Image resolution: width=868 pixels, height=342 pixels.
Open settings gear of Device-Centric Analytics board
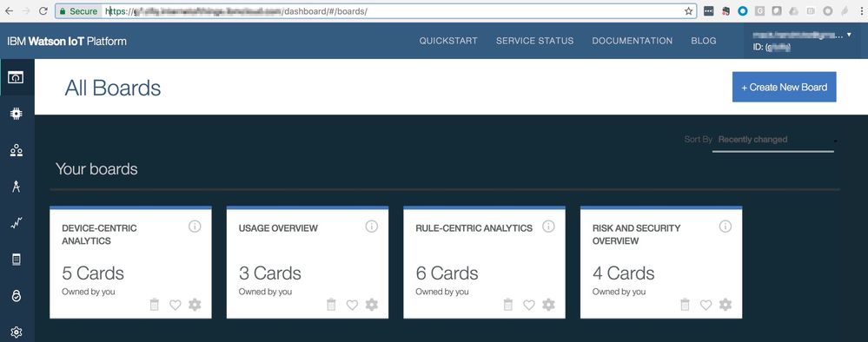[195, 305]
